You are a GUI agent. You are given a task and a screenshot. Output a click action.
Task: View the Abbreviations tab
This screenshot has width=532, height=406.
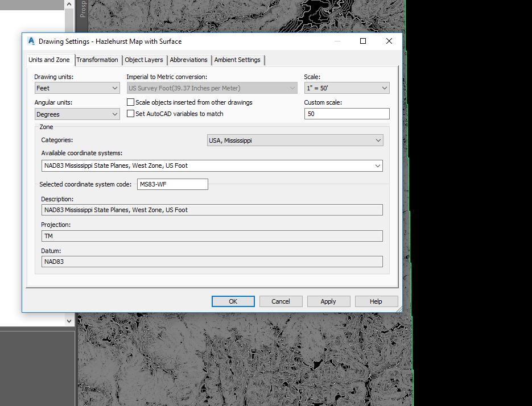(188, 60)
